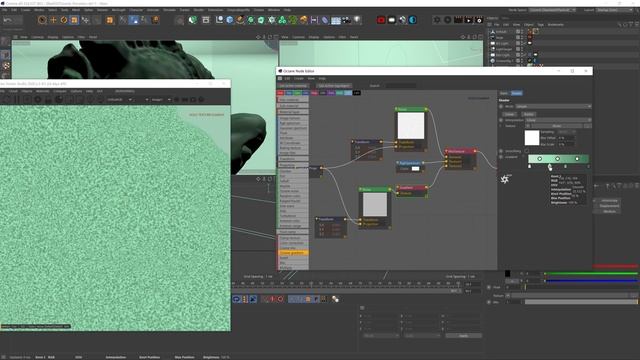Image resolution: width=640 pixels, height=360 pixels.
Task: Toggle visibility dots for the first object row
Action: tap(522, 31)
